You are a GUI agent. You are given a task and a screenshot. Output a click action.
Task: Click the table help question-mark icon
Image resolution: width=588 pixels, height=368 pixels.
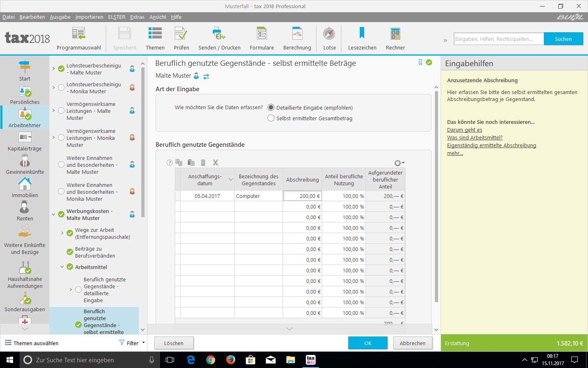[x=169, y=162]
